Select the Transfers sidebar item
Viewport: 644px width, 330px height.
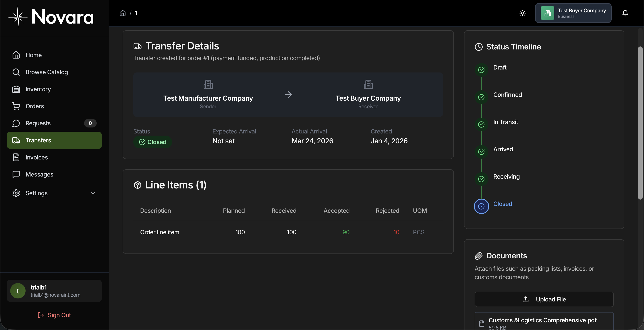click(x=54, y=140)
